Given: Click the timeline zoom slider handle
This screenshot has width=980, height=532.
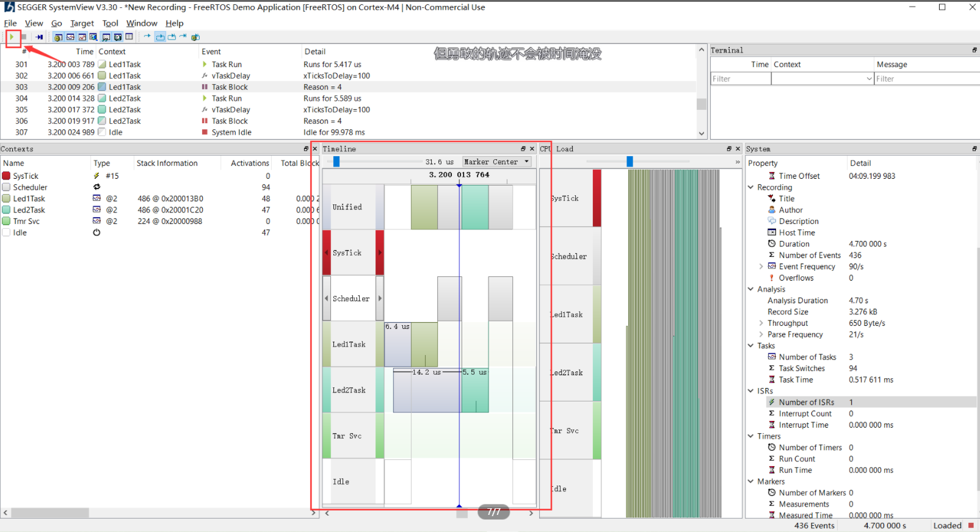Looking at the screenshot, I should tap(336, 162).
